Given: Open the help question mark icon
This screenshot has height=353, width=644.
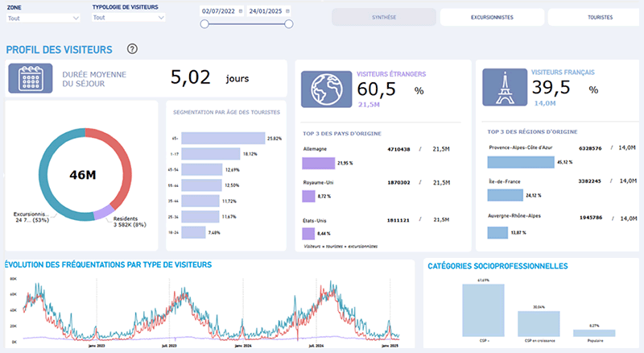Looking at the screenshot, I should click(x=132, y=49).
